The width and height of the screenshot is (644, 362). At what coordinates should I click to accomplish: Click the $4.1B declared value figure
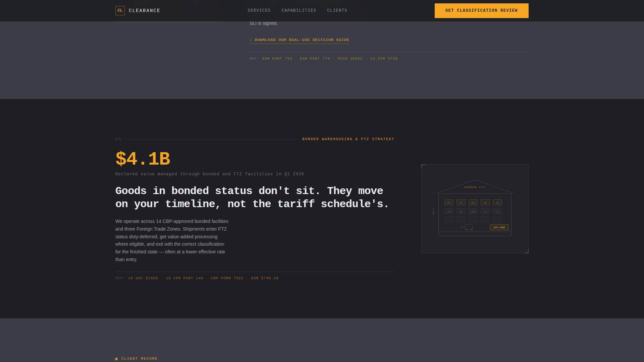coord(143,159)
